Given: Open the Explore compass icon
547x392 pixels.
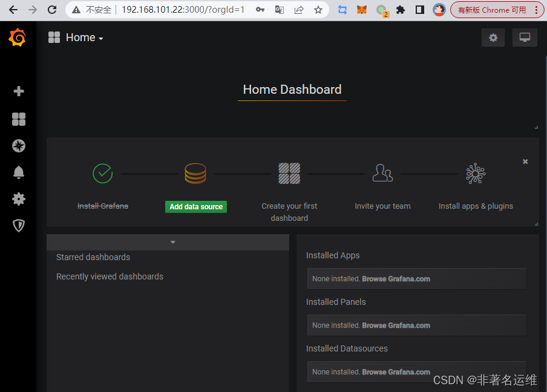Looking at the screenshot, I should click(19, 146).
